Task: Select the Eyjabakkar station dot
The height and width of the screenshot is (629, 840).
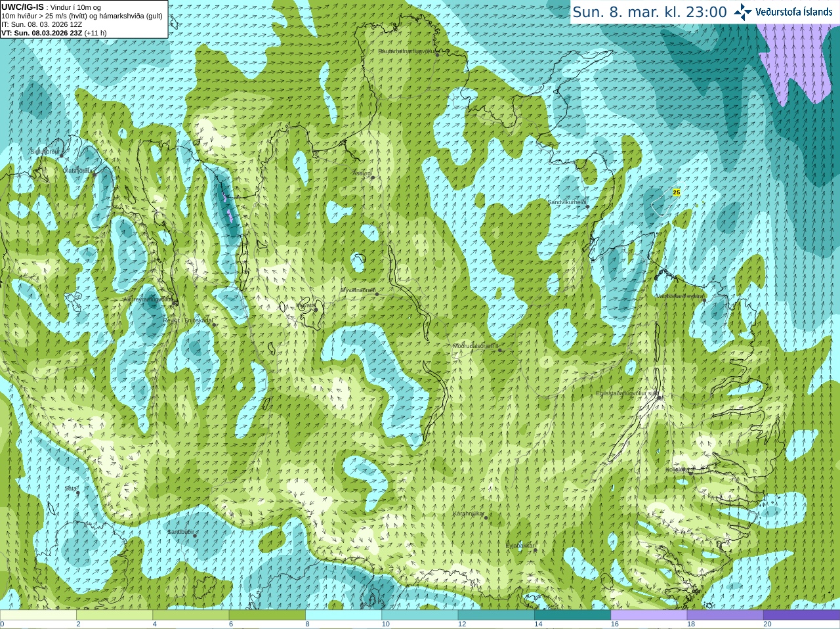Action: [x=535, y=550]
